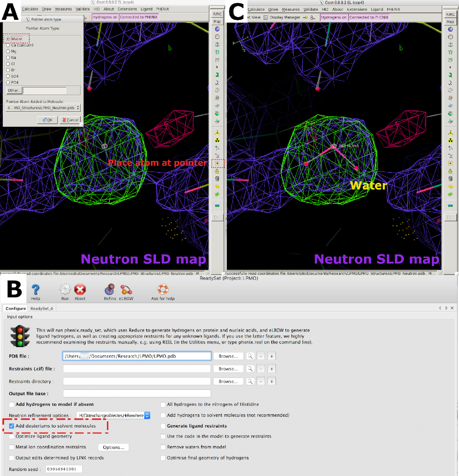
Task: Click the Abort icon in ReadySet
Action: tap(80, 290)
